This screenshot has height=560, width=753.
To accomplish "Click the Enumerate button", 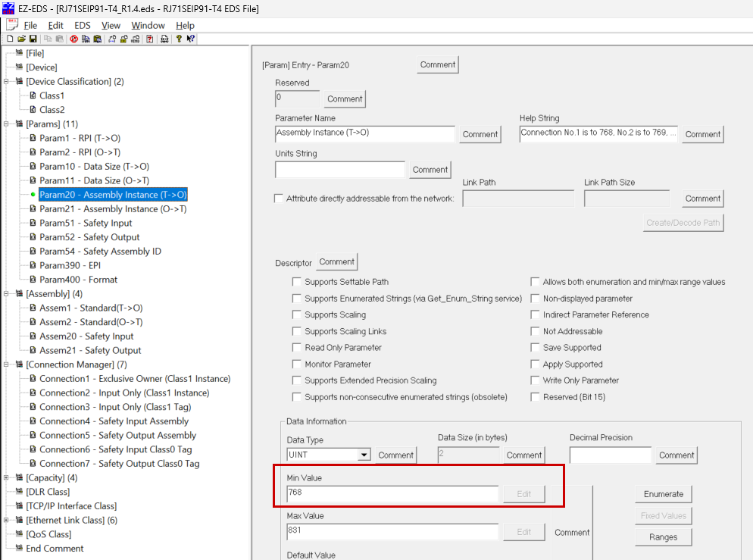I will click(x=663, y=494).
